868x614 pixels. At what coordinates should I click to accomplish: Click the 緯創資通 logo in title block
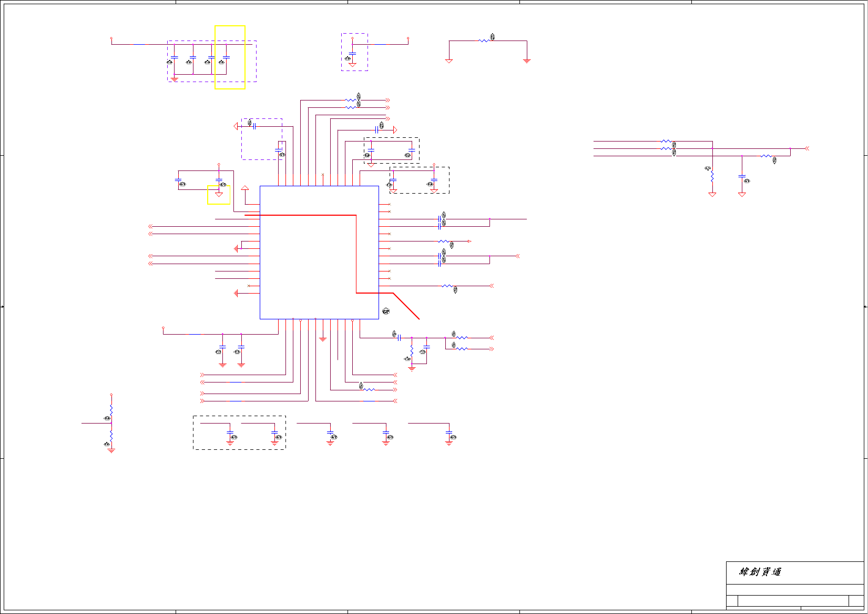pyautogui.click(x=760, y=572)
